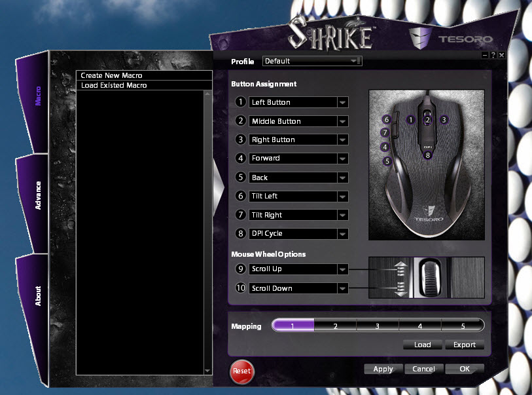Image resolution: width=532 pixels, height=395 pixels.
Task: Select Mapping slot 1
Action: pyautogui.click(x=293, y=326)
